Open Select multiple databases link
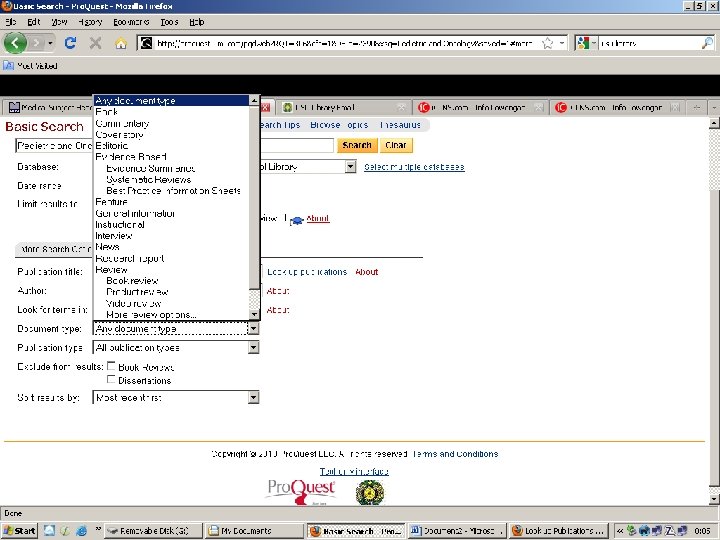Screen dimensions: 720x540 414,167
